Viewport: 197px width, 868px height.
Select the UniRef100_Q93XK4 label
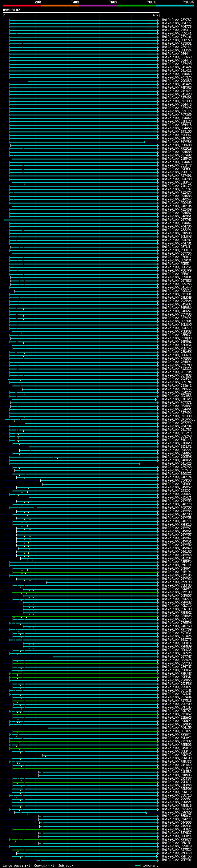coord(176,491)
